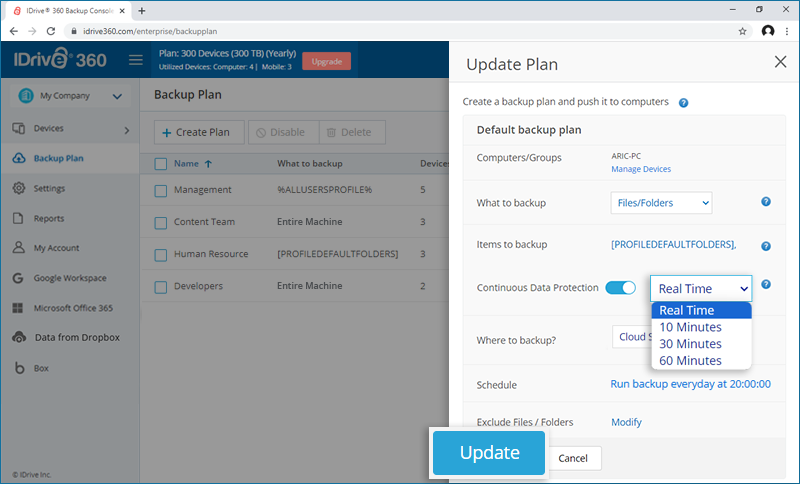Click help icon beside Continuous Data Protection dropdown
800x484 pixels.
(x=766, y=285)
